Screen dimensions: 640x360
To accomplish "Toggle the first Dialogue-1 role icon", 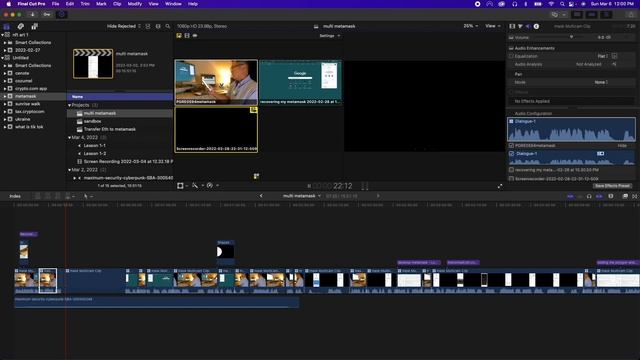I will point(511,121).
